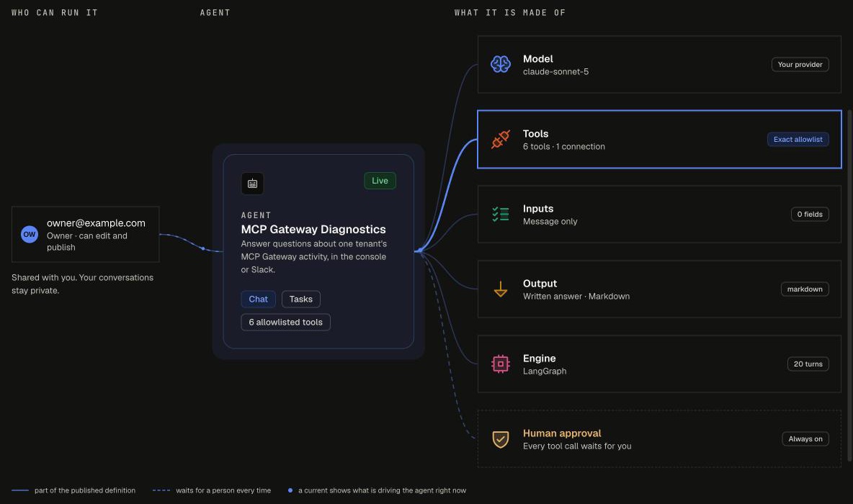Open the Chat tab on agent card
Screen dimensions: 853x504
coord(258,299)
